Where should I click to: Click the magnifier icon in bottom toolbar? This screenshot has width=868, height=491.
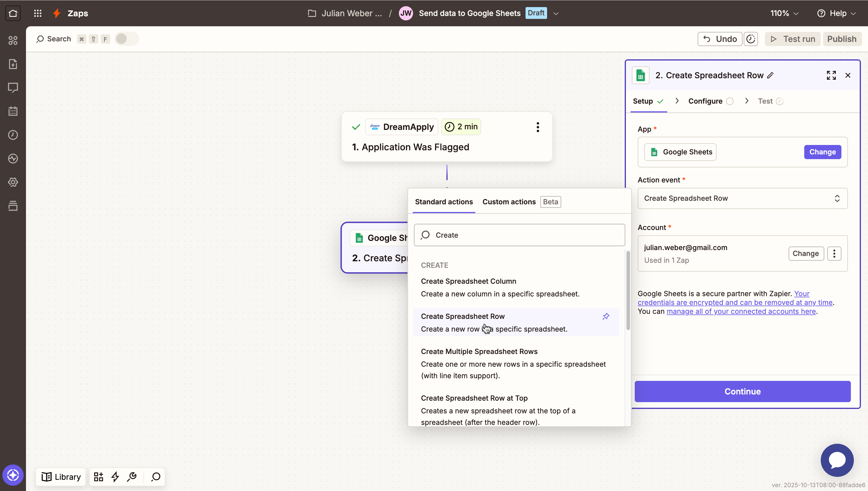click(x=156, y=477)
